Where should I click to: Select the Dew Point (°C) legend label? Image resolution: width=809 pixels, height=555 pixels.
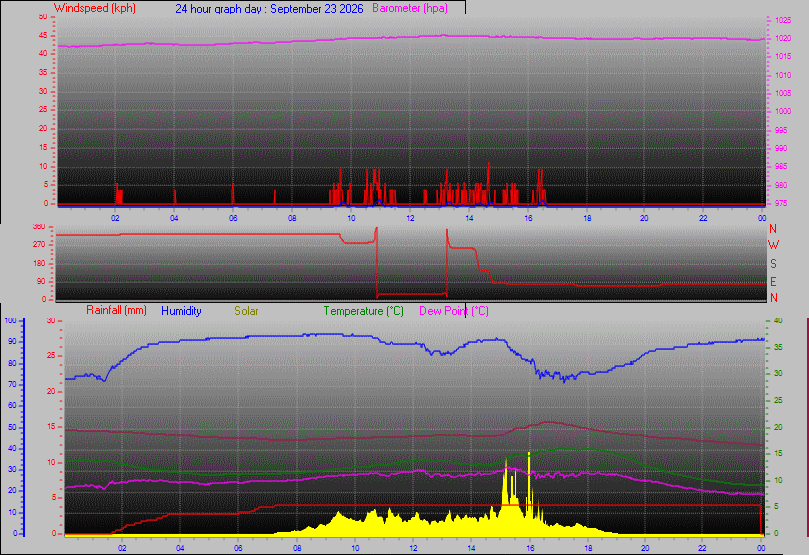[454, 311]
